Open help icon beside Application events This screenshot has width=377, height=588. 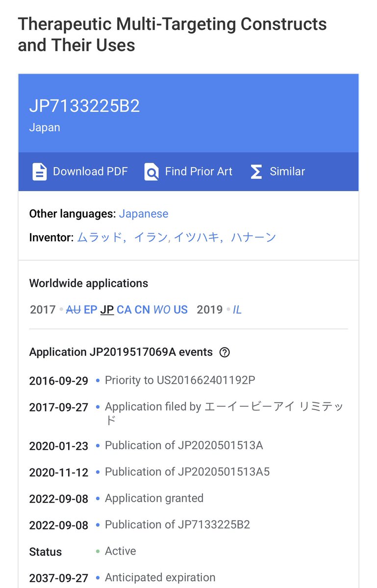225,352
